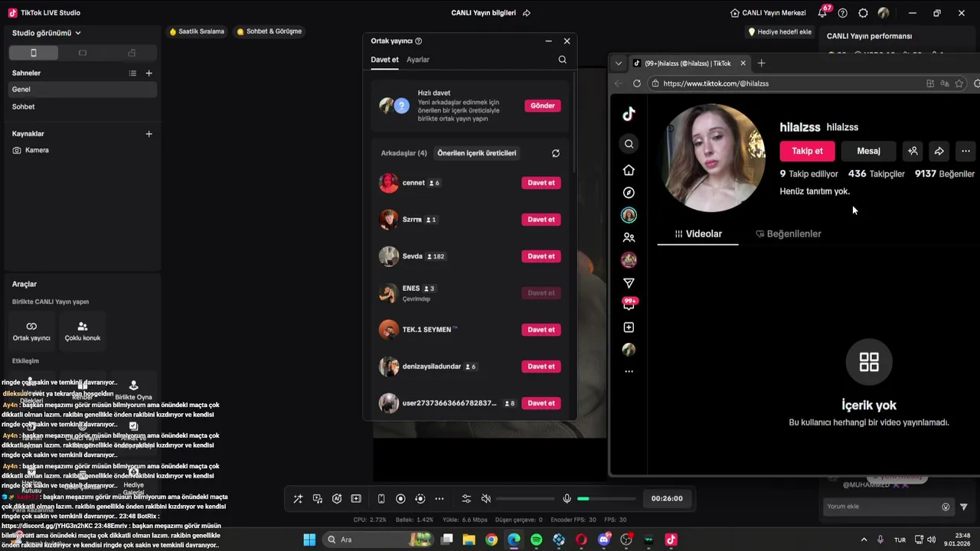The image size is (980, 551).
Task: Add a new scene with the plus icon
Action: (149, 73)
